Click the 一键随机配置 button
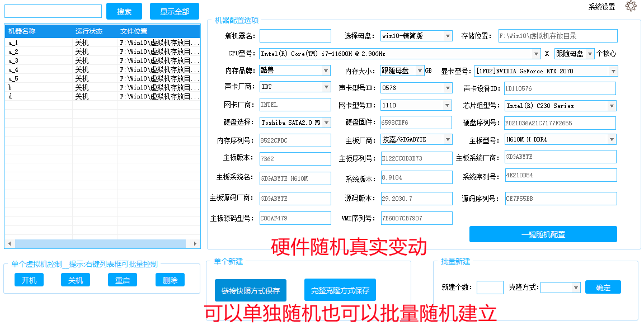 coord(543,234)
